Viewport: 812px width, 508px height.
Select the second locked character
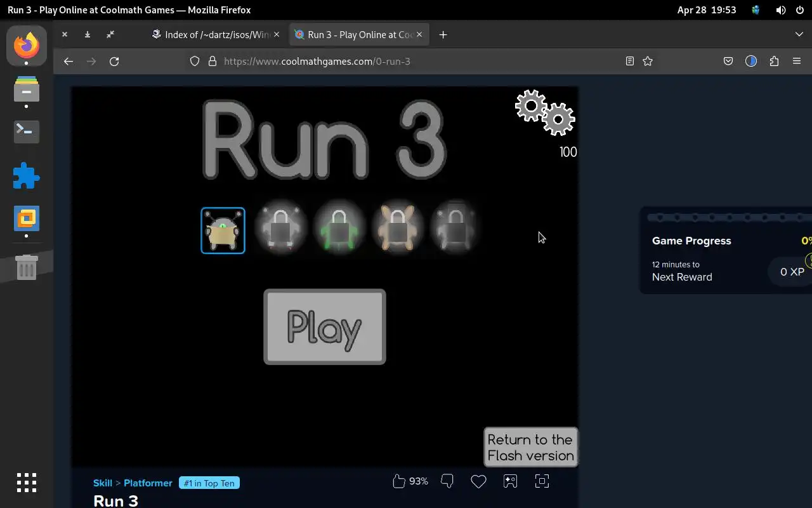pos(281,228)
